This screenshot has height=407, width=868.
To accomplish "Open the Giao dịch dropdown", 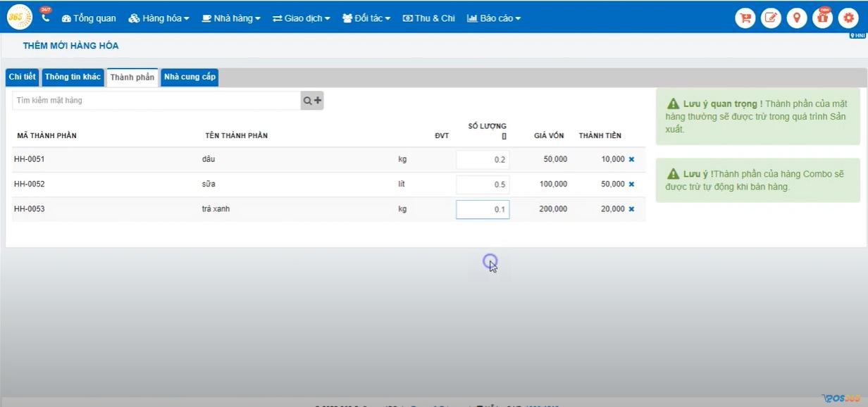I will coord(301,18).
